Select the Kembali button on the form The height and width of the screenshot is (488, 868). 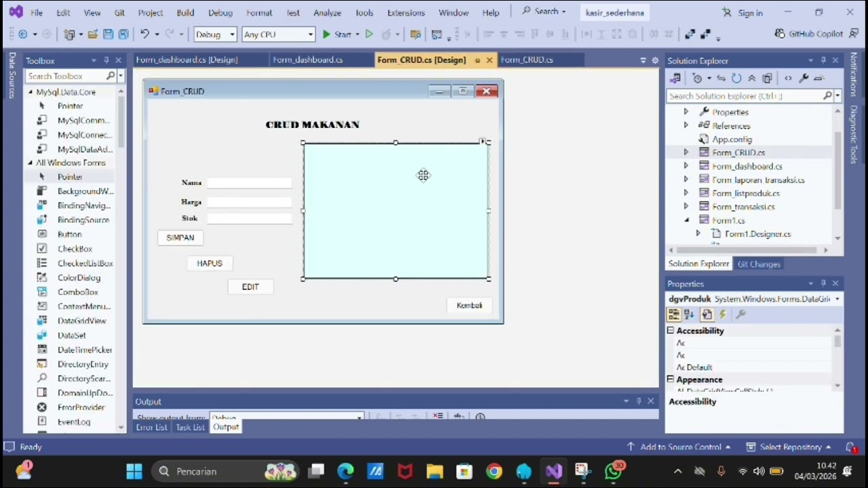[x=469, y=306]
